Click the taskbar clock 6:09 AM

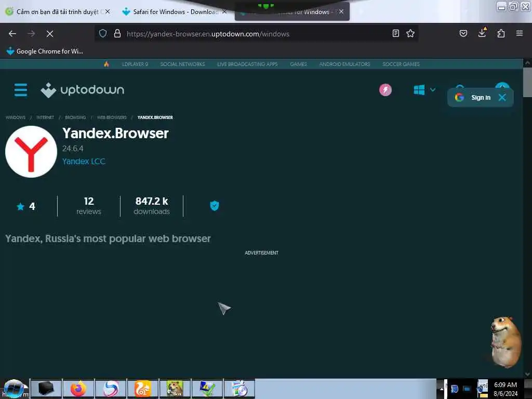point(506,385)
